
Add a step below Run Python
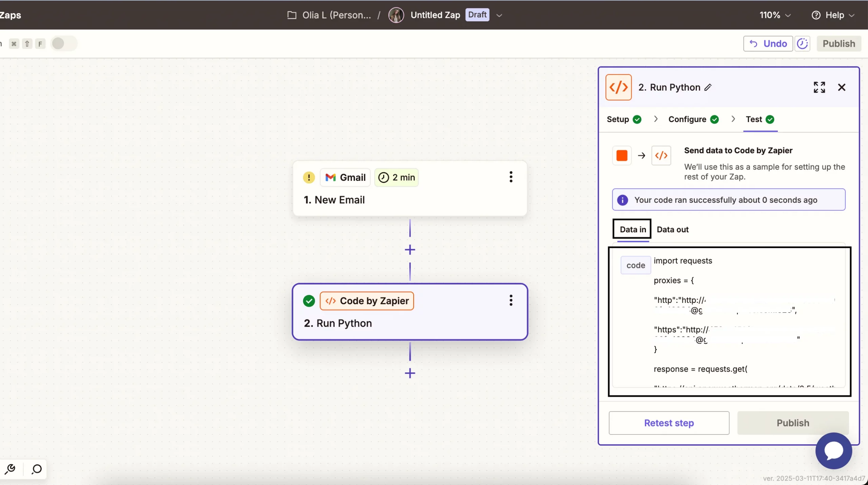click(410, 373)
